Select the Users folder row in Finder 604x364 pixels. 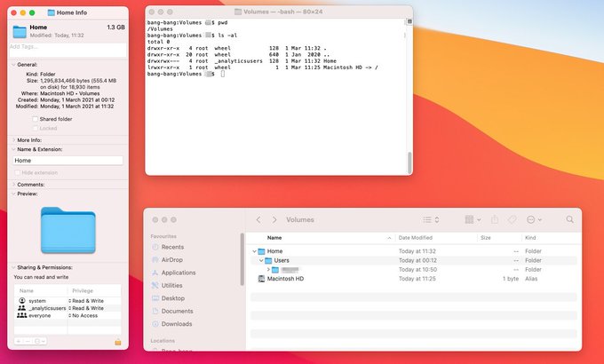point(414,260)
